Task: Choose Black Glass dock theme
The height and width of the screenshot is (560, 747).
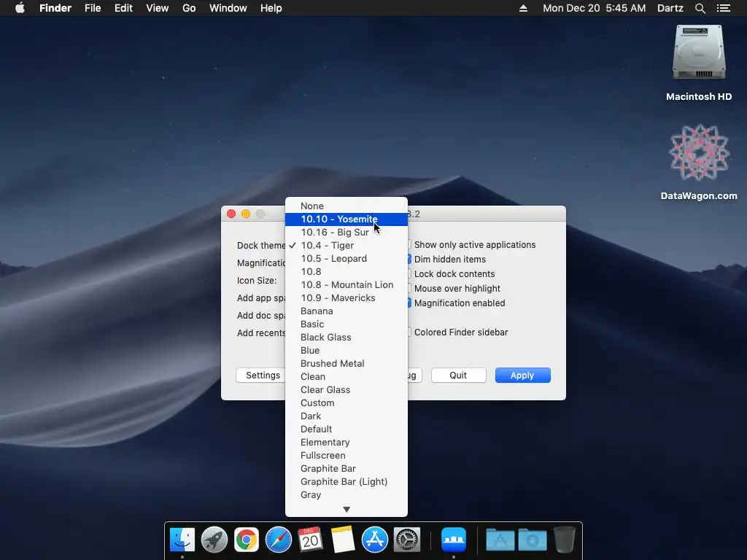Action: [347, 337]
